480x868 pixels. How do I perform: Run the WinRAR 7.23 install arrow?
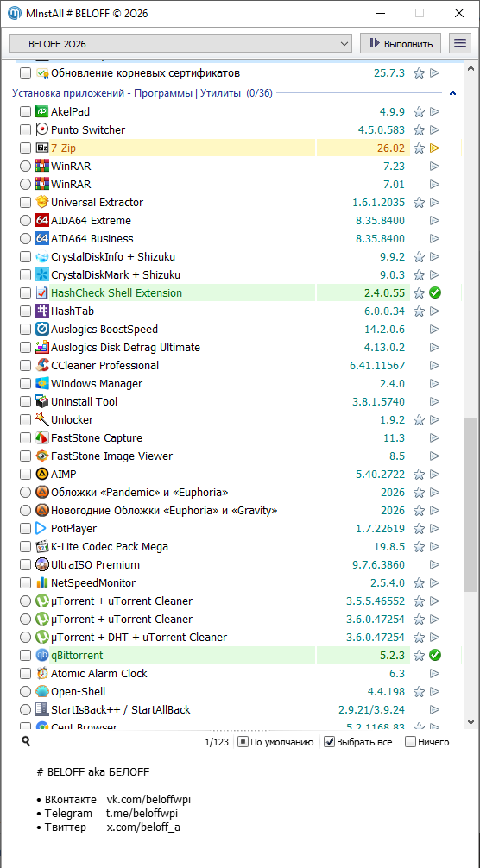[434, 166]
